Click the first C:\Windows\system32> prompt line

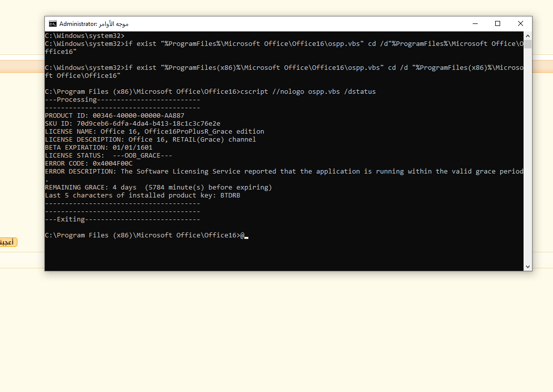[x=85, y=35]
